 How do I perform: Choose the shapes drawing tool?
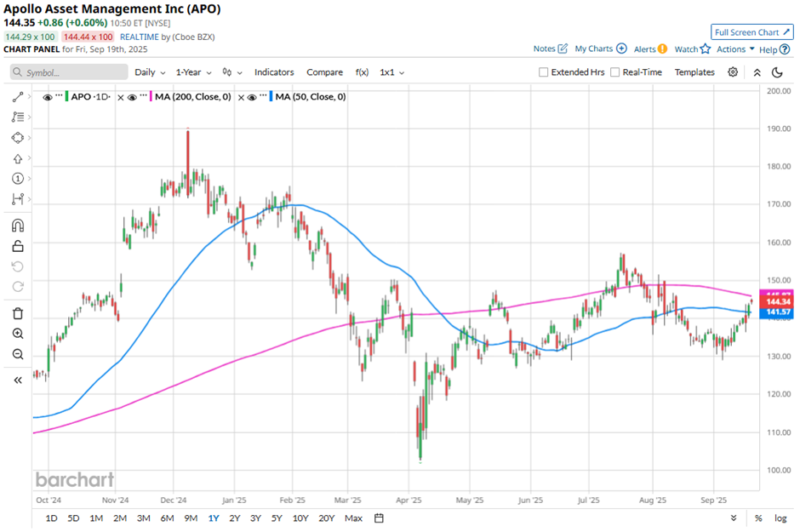point(18,138)
